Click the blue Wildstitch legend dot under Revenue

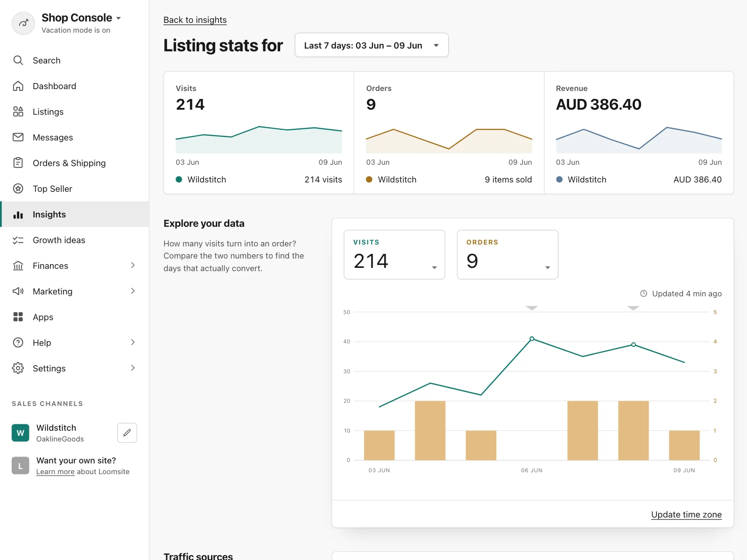tap(559, 179)
